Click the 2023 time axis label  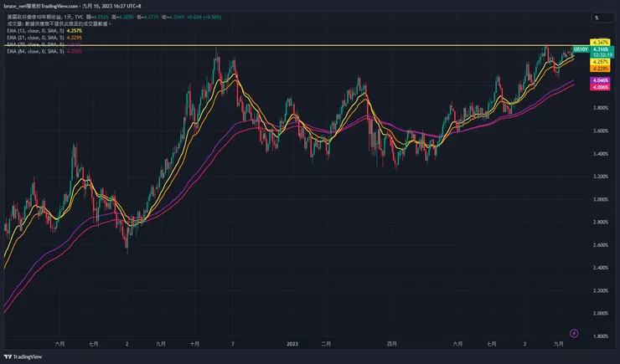tap(292, 344)
